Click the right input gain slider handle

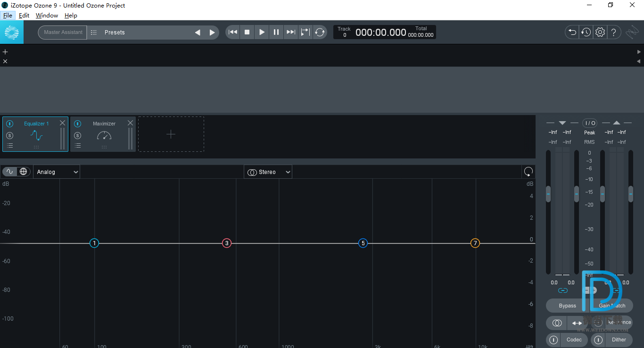[x=577, y=194]
